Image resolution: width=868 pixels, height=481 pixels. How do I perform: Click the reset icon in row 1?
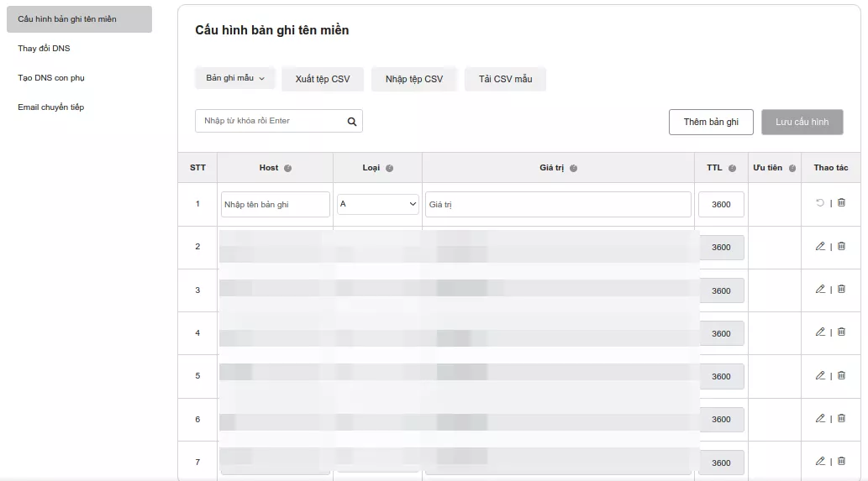(x=820, y=203)
